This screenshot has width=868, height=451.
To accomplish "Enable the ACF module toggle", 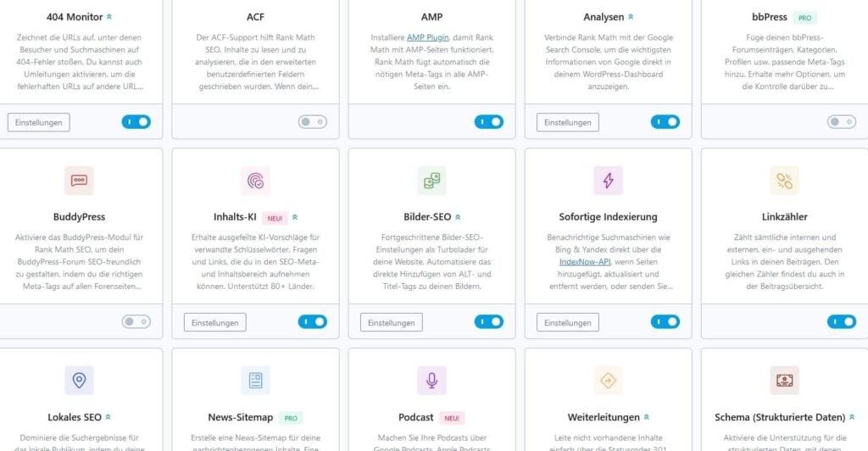I will coord(312,122).
